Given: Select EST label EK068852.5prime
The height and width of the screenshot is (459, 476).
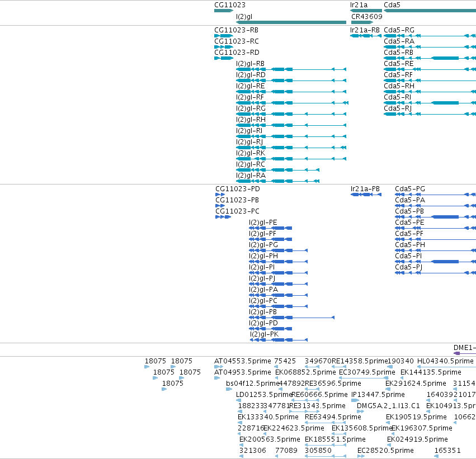Looking at the screenshot, I should (305, 372).
